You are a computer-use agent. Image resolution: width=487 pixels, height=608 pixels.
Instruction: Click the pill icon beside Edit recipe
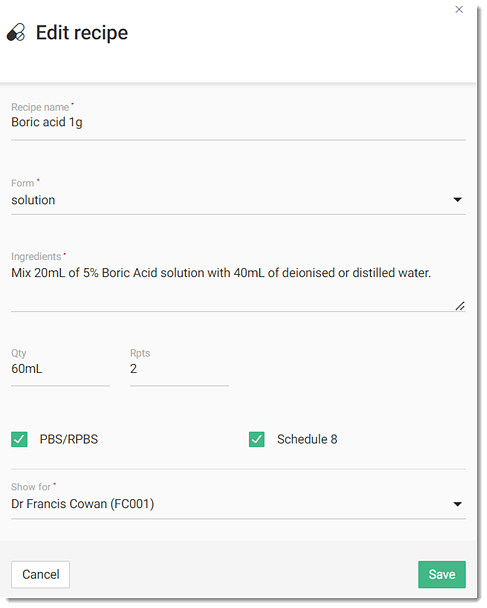(x=16, y=33)
